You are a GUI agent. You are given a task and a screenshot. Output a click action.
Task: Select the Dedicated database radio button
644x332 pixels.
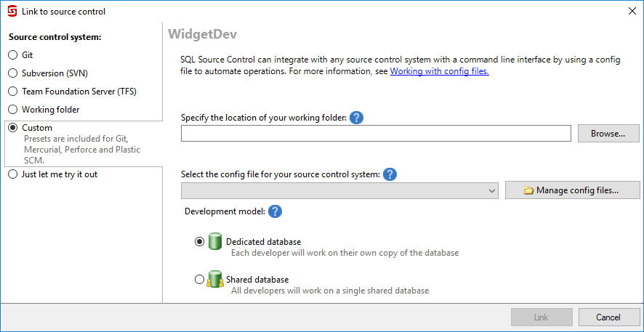coord(200,242)
